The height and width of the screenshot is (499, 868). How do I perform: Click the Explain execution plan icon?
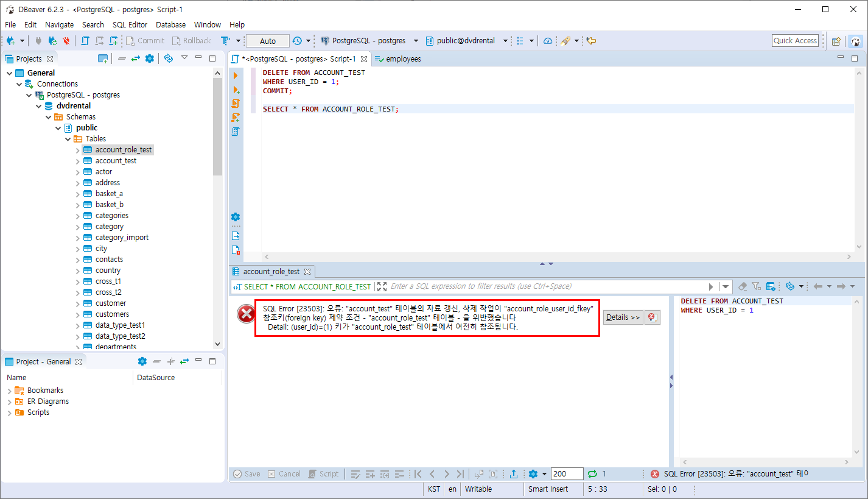236,131
